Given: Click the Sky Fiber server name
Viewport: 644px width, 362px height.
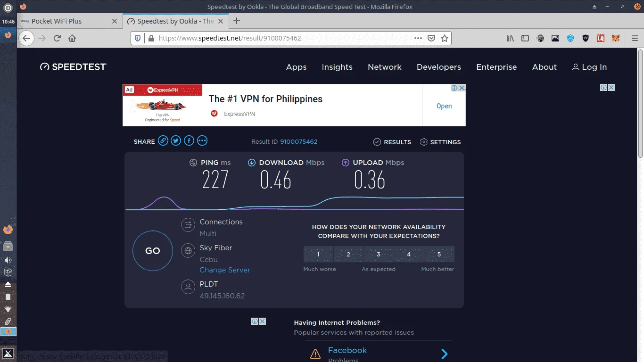Looking at the screenshot, I should click(216, 247).
